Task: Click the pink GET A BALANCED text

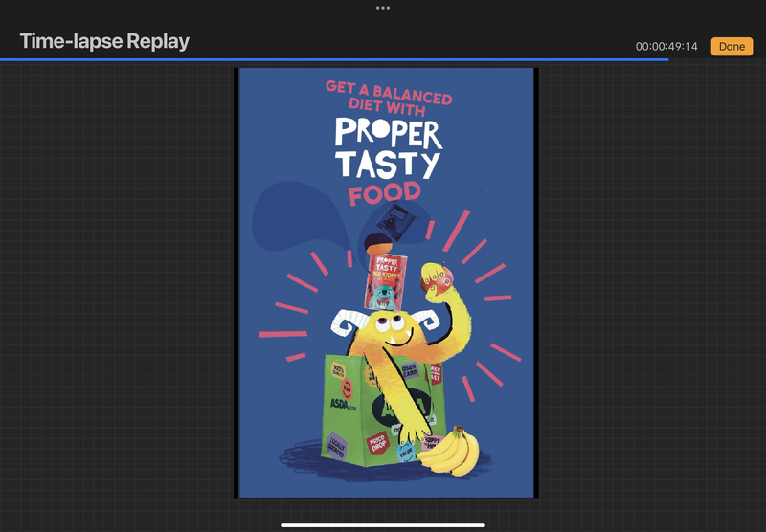Action: [x=389, y=92]
